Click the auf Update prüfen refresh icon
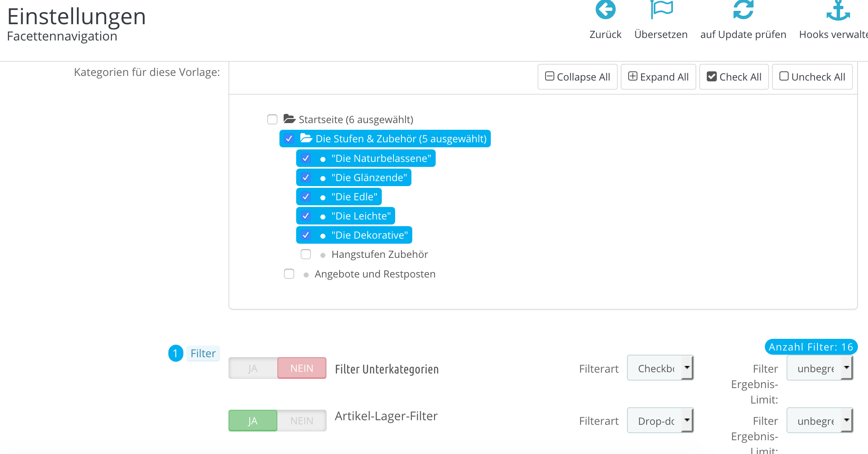 coord(743,9)
